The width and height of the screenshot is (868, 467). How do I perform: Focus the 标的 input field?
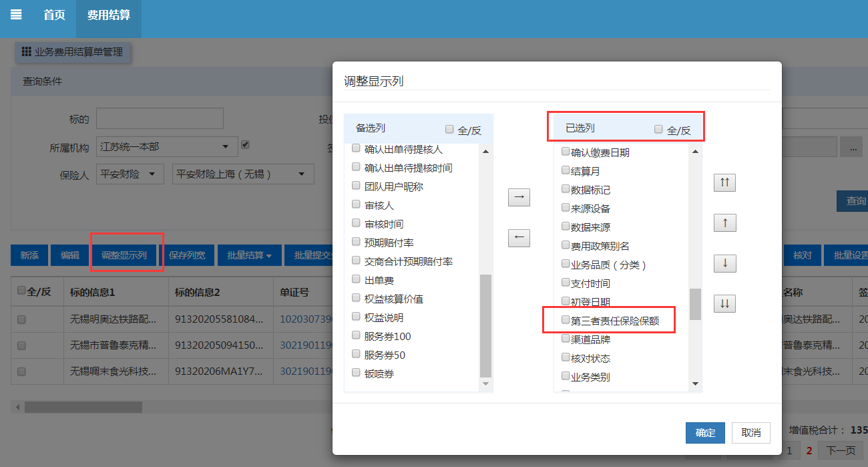(x=160, y=118)
